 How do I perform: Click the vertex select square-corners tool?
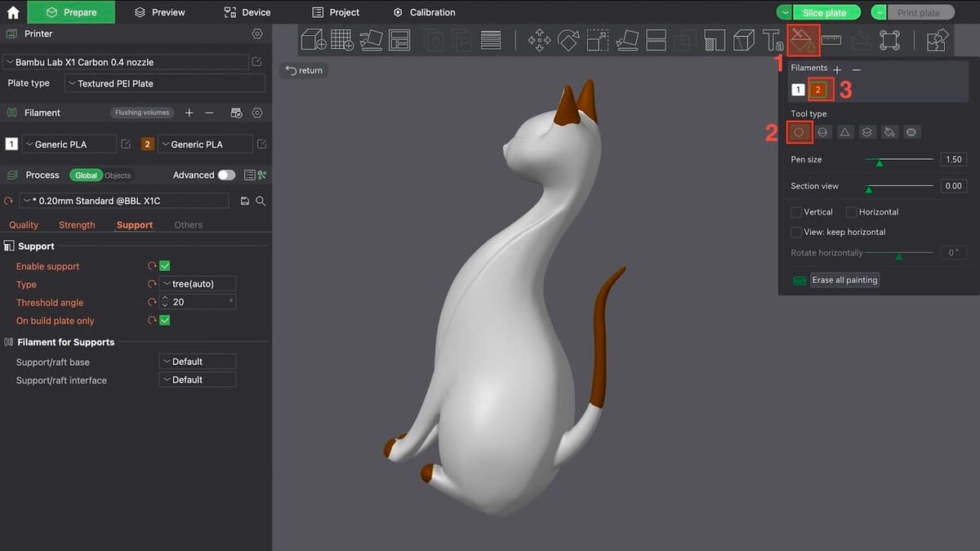click(889, 40)
